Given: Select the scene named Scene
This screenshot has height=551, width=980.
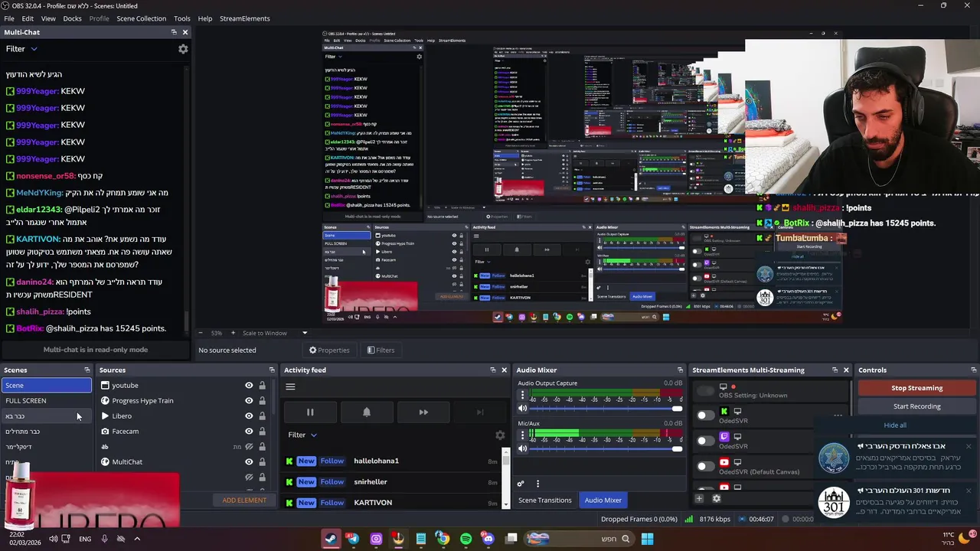Looking at the screenshot, I should coord(46,386).
